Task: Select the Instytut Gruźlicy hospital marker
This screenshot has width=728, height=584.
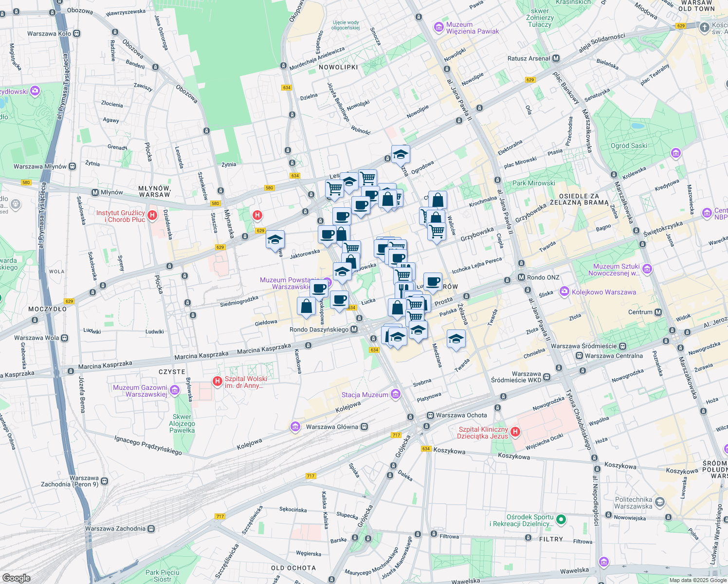Action: 152,215
